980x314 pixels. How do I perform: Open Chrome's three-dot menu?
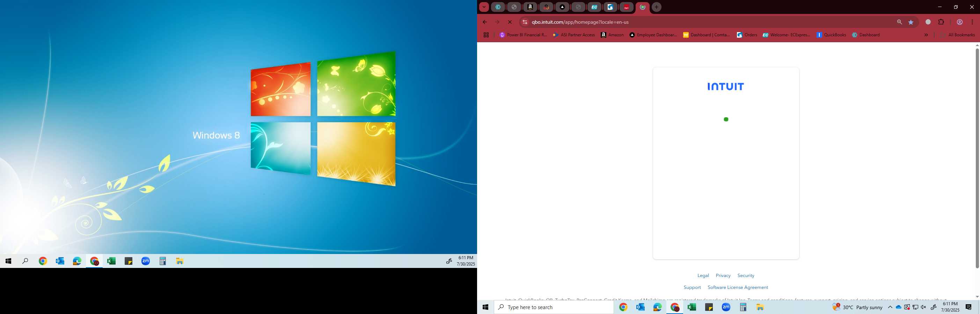[972, 22]
